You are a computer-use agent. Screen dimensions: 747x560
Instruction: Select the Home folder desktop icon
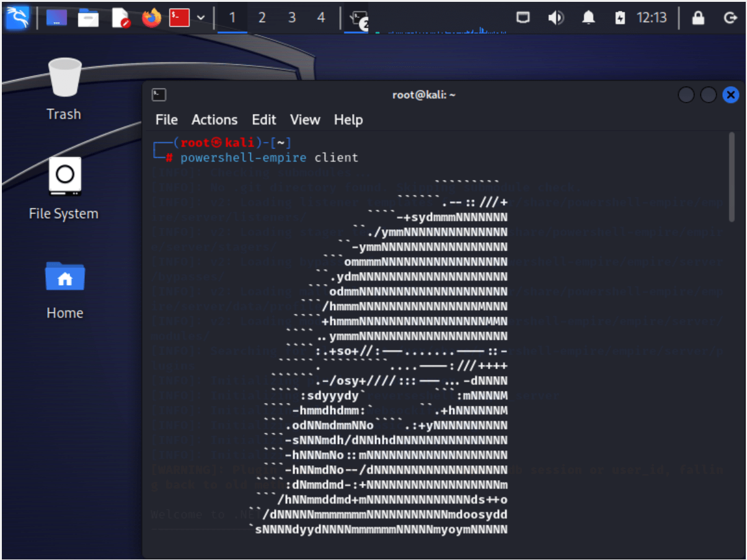(64, 289)
